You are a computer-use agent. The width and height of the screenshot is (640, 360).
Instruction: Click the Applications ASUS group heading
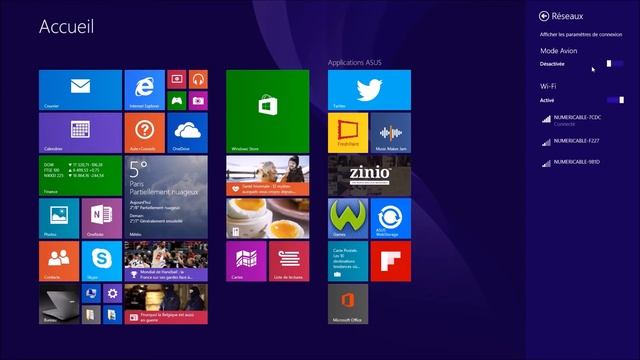pyautogui.click(x=354, y=62)
